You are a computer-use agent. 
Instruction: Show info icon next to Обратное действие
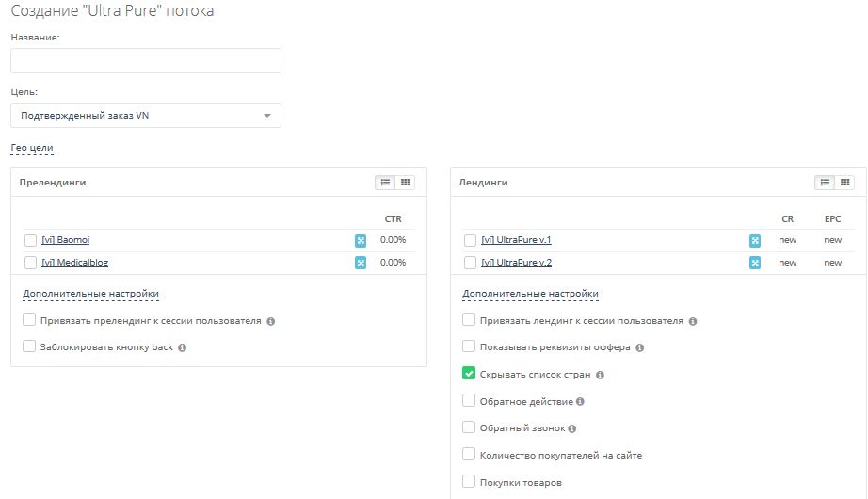pos(580,401)
